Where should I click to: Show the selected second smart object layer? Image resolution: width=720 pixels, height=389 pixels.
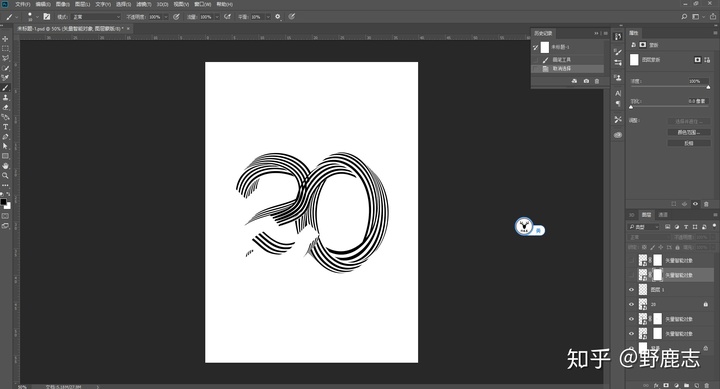point(631,275)
